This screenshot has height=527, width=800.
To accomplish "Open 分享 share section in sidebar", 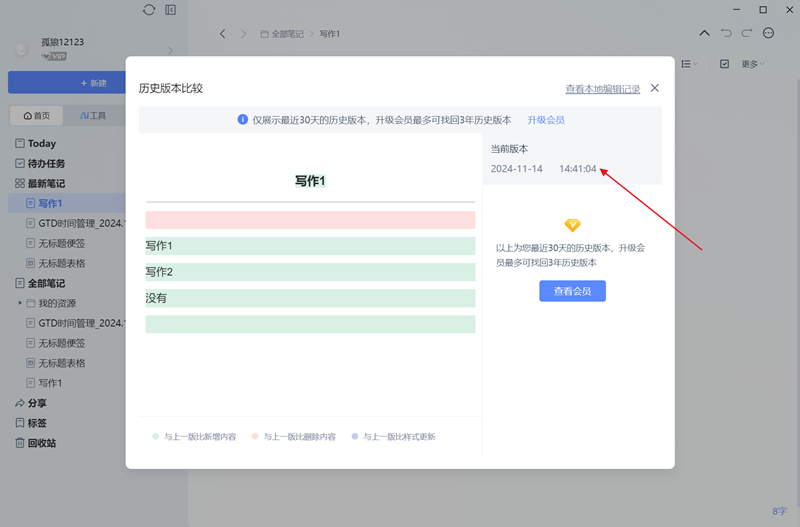I will coord(36,403).
